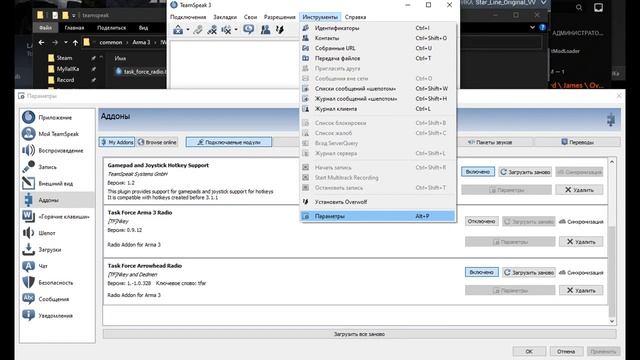
Task: Click Синхронизация for Arma 3 Radio
Action: [x=581, y=221]
